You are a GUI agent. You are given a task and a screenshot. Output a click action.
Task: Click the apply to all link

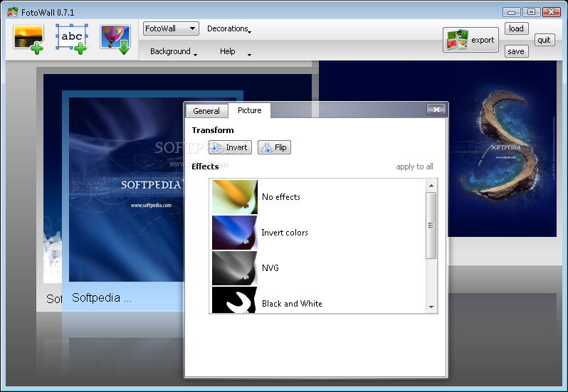(x=414, y=166)
